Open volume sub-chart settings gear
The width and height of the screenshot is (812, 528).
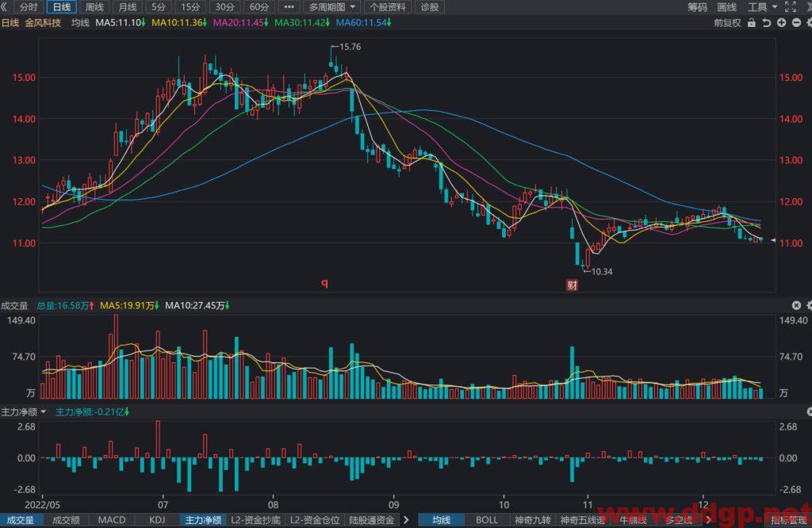tap(809, 305)
